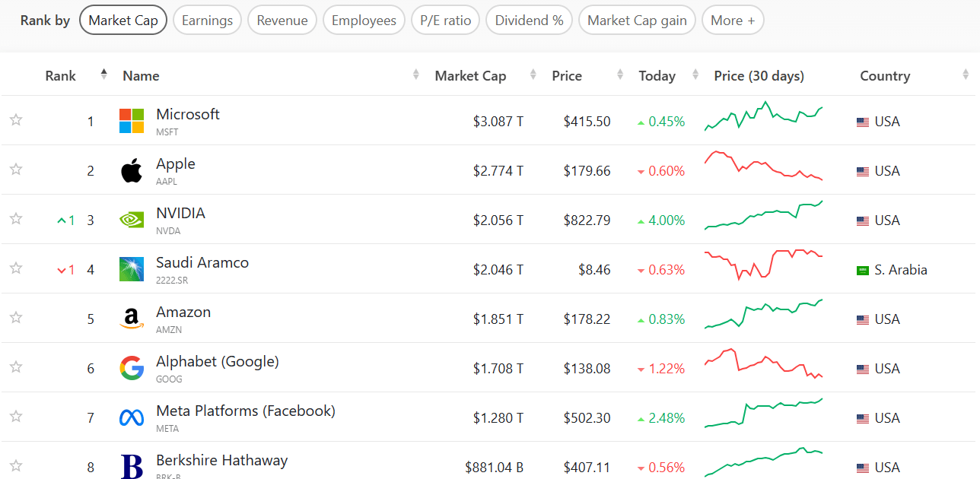Click the Saudi Aramco logo icon
The height and width of the screenshot is (479, 980).
tap(132, 269)
